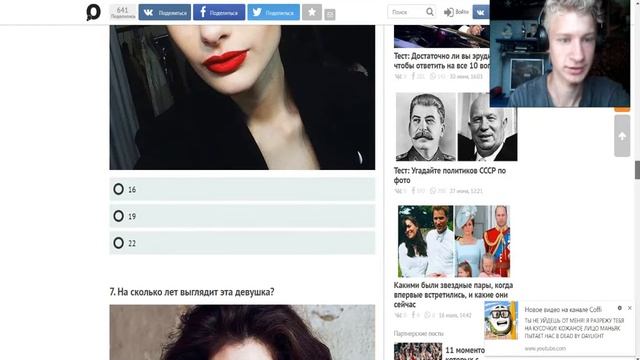The width and height of the screenshot is (640, 360).
Task: Share the quiz on Facebook
Action: click(219, 12)
